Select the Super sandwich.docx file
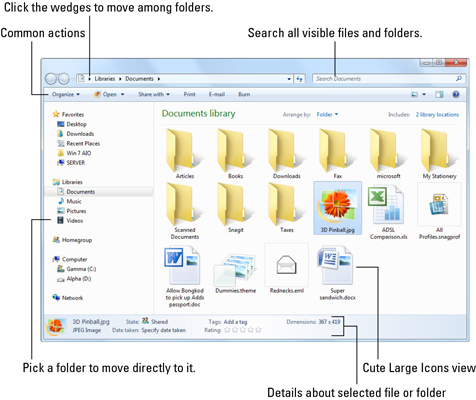This screenshot has width=476, height=400. pos(337,273)
